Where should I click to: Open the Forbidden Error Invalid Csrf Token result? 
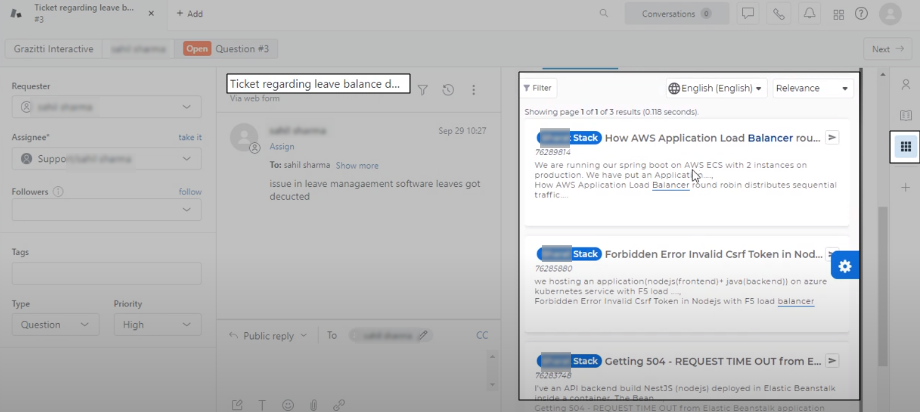713,254
